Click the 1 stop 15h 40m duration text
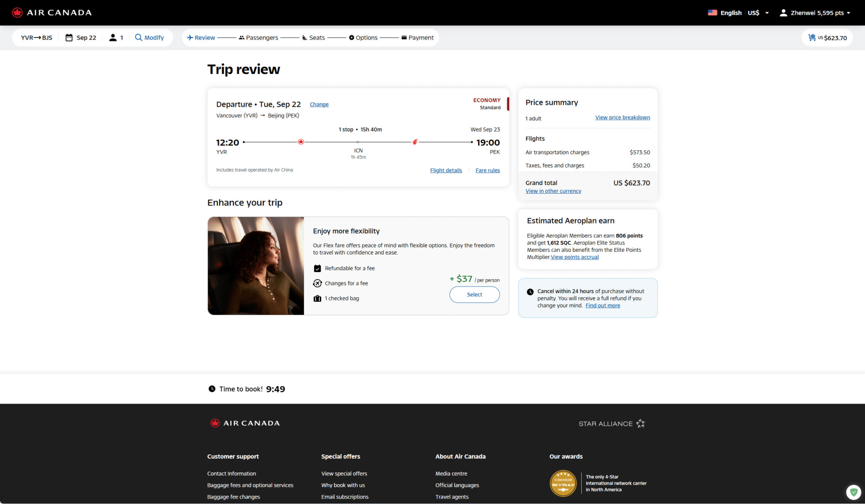865x504 pixels. [360, 130]
